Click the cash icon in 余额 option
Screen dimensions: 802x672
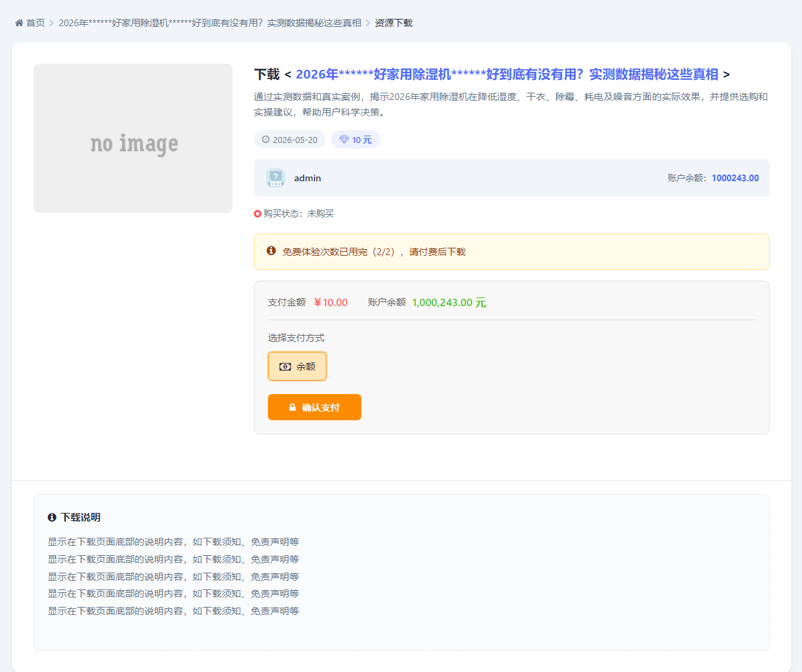point(285,367)
